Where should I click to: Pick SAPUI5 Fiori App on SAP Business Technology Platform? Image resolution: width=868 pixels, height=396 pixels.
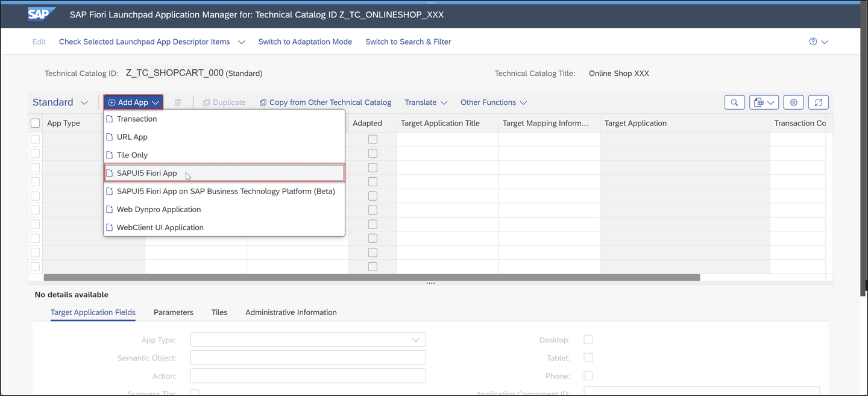coord(224,191)
